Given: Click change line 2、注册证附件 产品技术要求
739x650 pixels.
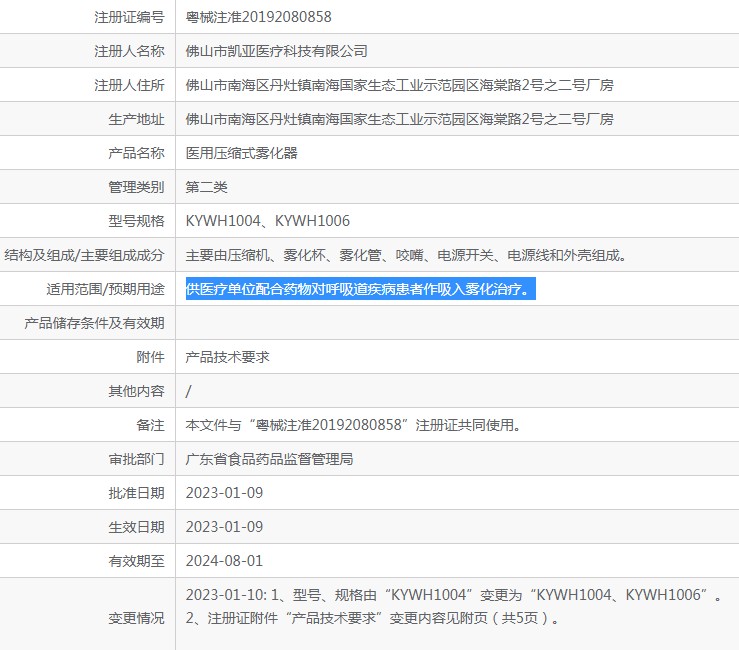Looking at the screenshot, I should click(x=372, y=617).
